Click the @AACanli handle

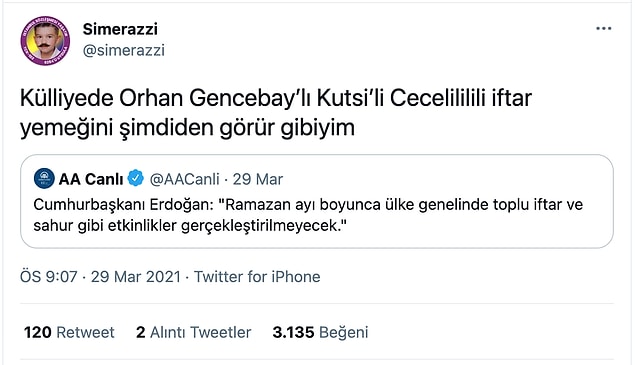coord(184,179)
